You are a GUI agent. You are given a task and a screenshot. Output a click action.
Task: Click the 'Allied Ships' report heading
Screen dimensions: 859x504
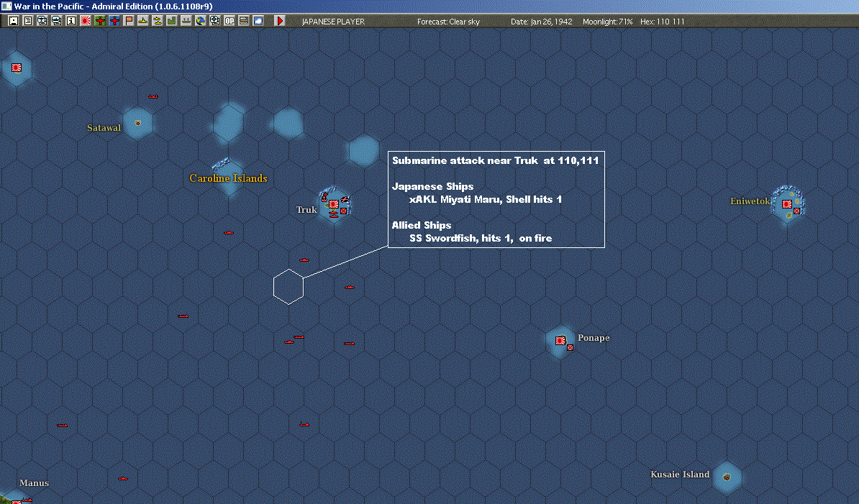click(422, 225)
